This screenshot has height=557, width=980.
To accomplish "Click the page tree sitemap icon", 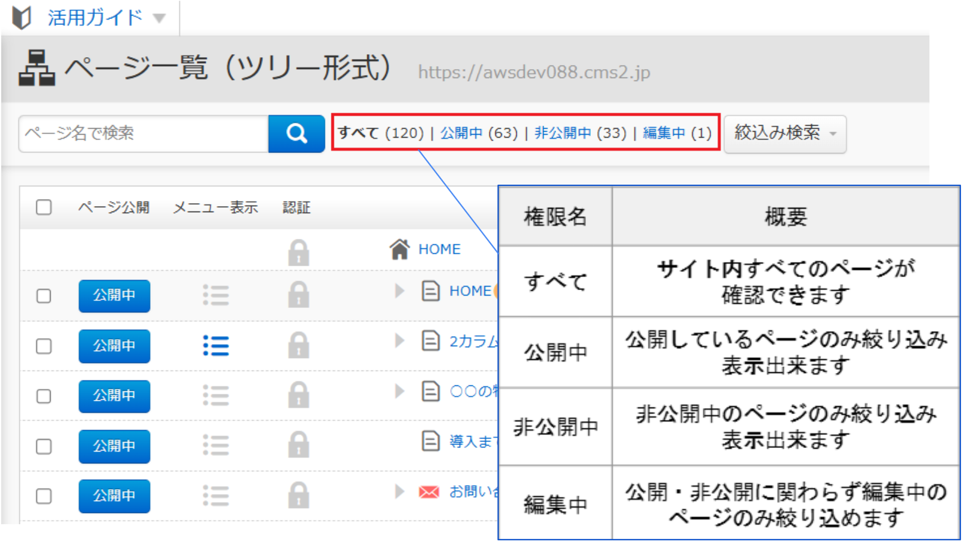I will click(37, 68).
